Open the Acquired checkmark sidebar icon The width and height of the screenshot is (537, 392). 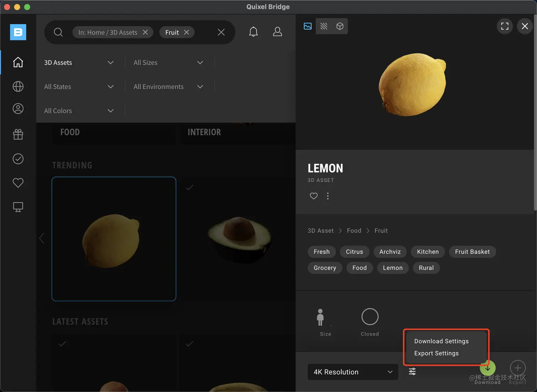(x=18, y=159)
